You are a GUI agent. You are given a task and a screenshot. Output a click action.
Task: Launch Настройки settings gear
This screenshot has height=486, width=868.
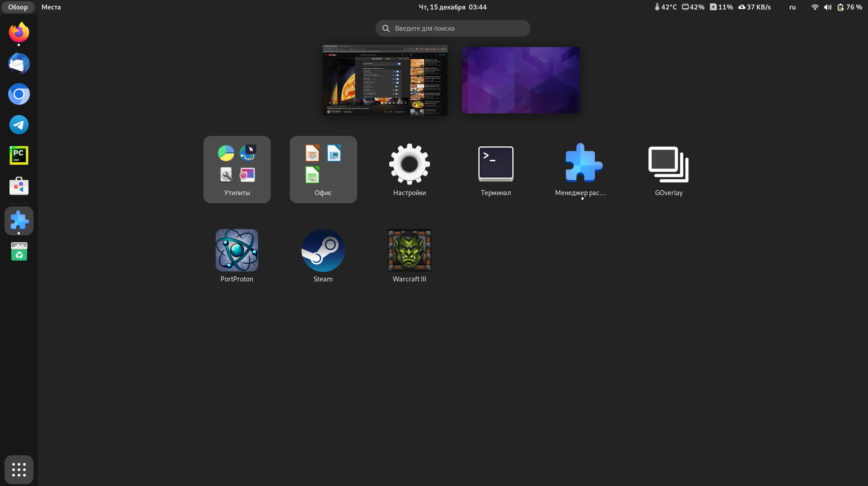[x=410, y=169]
